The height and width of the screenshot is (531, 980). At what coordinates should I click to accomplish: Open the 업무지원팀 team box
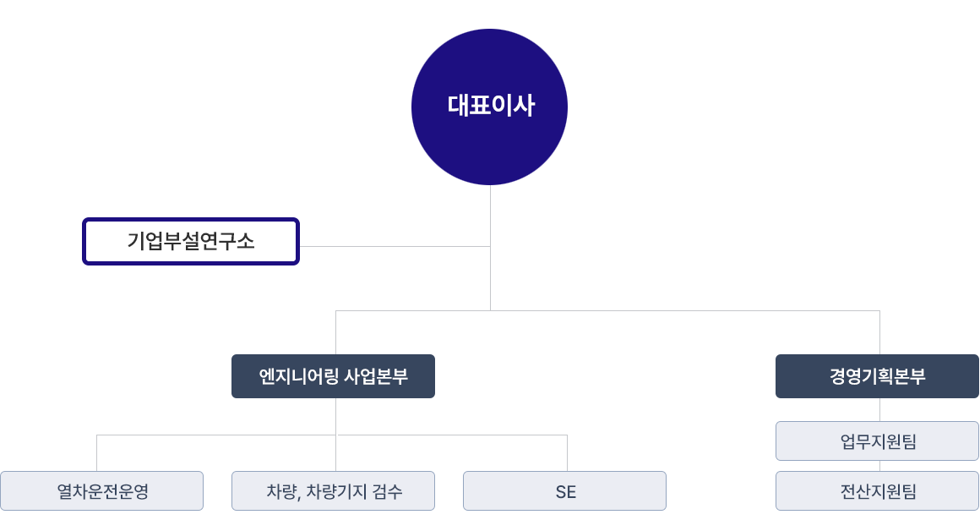point(877,441)
